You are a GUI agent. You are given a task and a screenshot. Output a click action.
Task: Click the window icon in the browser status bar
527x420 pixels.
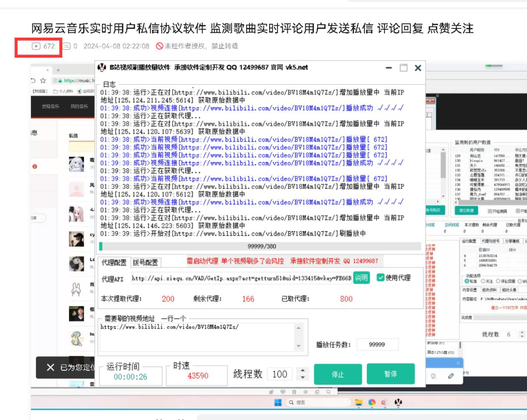(317, 392)
